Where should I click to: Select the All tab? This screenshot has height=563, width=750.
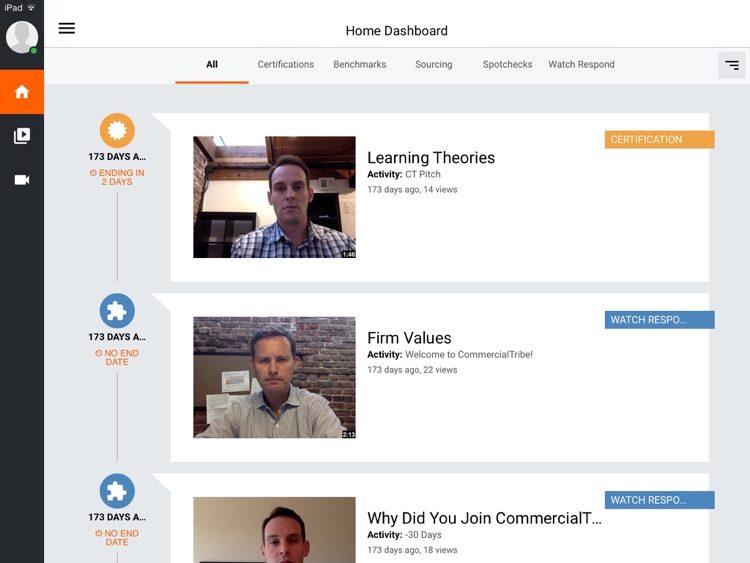[212, 65]
